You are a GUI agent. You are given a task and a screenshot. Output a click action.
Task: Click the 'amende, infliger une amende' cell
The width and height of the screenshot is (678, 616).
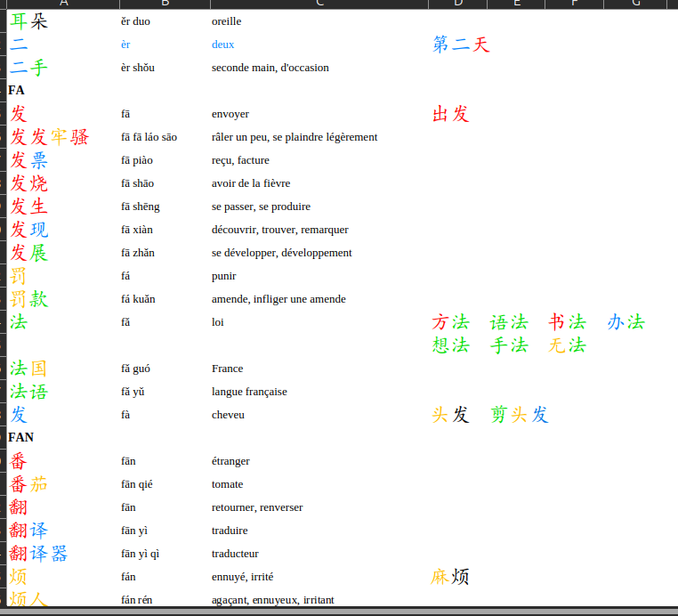[278, 299]
